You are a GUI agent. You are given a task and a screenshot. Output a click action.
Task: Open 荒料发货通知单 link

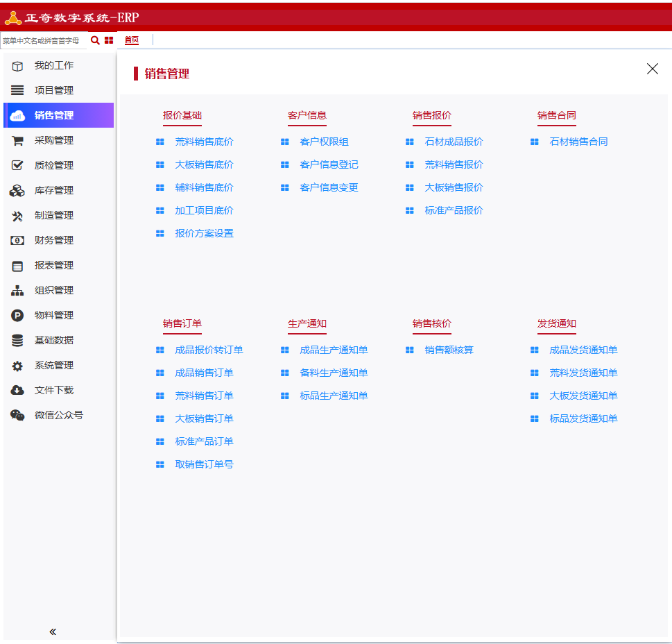point(583,373)
